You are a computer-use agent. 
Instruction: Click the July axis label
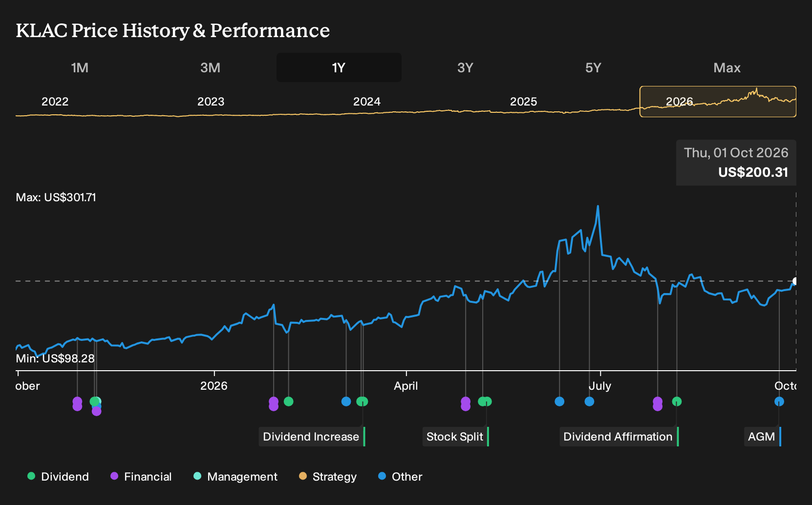[x=599, y=386]
